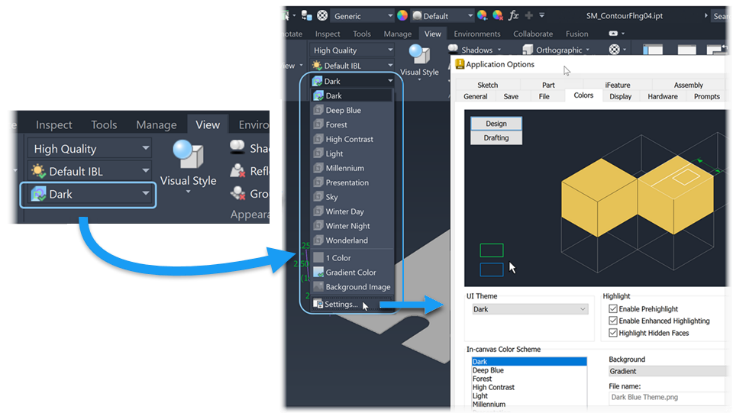Click color wheel icon next to Generic

pos(402,15)
